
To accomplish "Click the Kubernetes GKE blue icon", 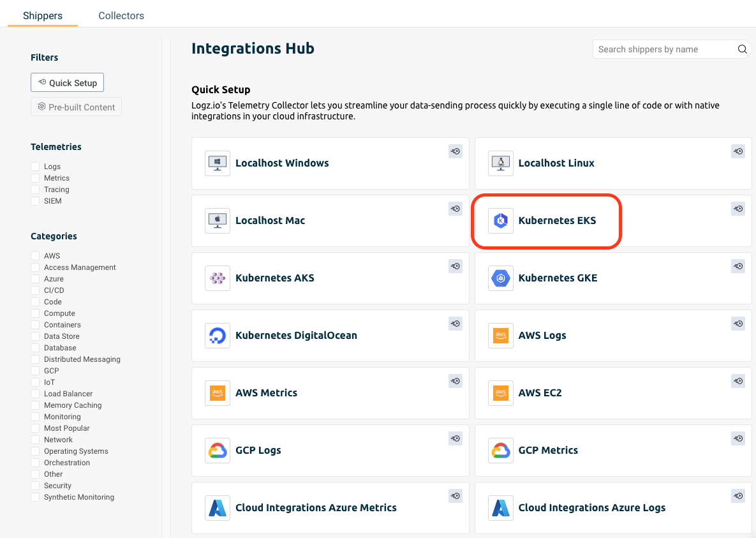I will tap(500, 278).
